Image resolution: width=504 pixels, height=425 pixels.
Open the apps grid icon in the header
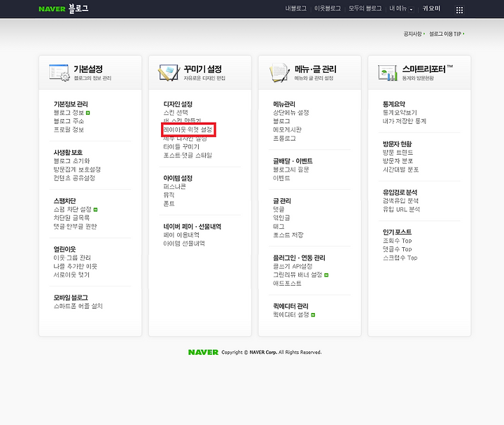(459, 11)
